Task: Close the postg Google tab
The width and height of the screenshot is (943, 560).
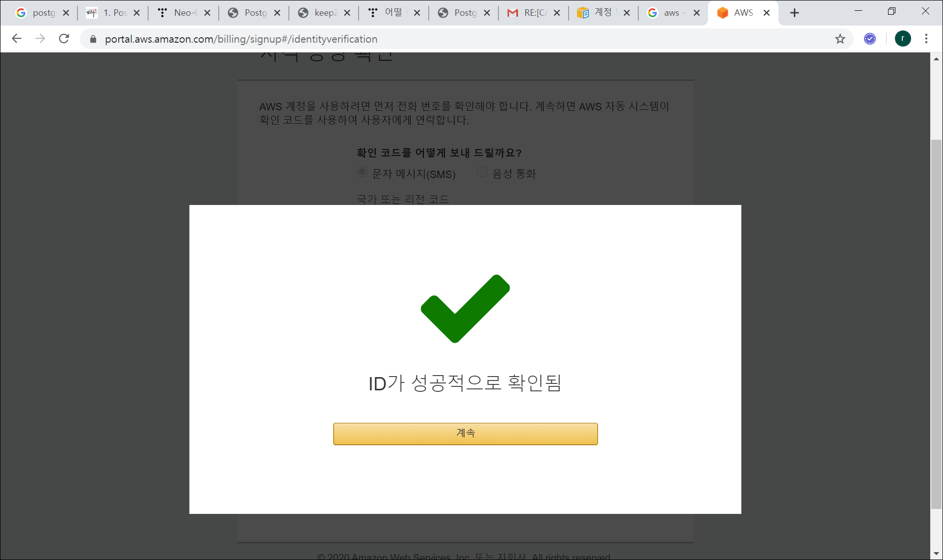Action: 66,13
